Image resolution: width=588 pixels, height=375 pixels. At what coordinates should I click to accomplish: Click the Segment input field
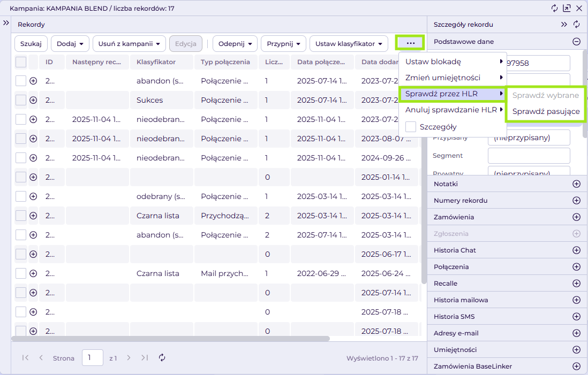click(x=529, y=156)
